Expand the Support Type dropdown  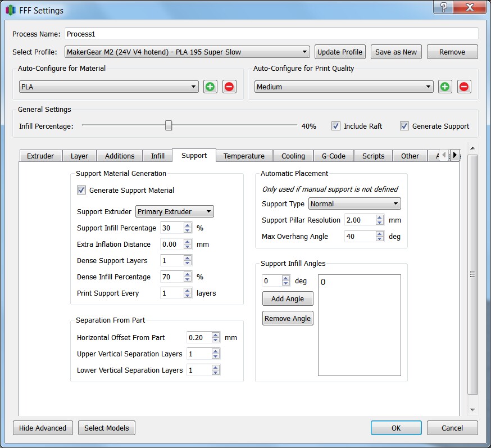[354, 203]
